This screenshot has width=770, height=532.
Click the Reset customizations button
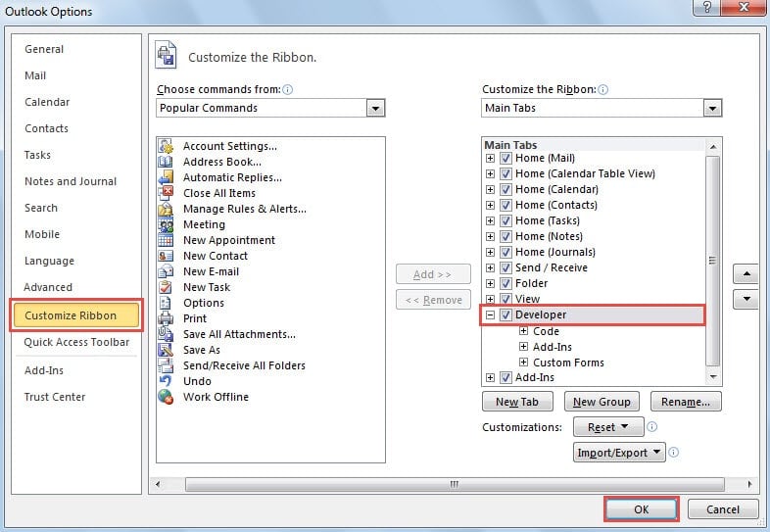(x=608, y=427)
